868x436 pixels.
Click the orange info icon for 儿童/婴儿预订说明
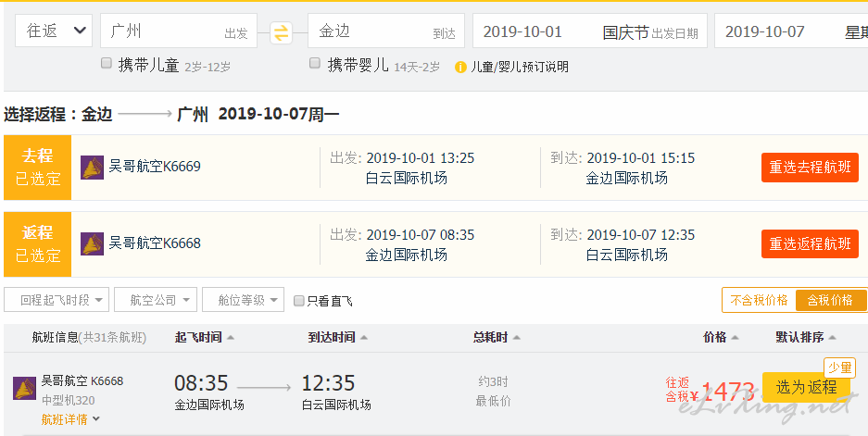(x=460, y=67)
